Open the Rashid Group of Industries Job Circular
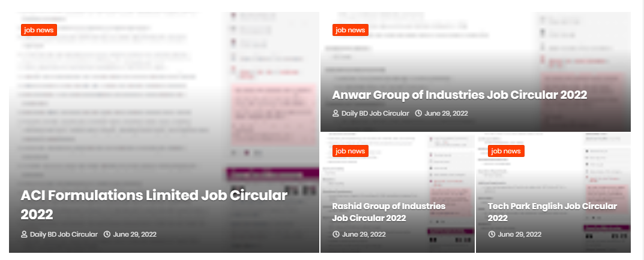 coord(389,211)
